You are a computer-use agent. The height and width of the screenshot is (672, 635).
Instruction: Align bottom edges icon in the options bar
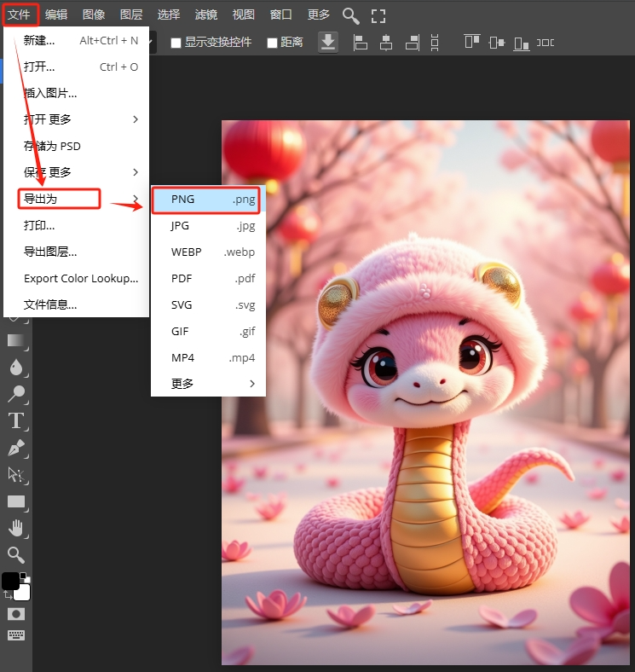(522, 43)
